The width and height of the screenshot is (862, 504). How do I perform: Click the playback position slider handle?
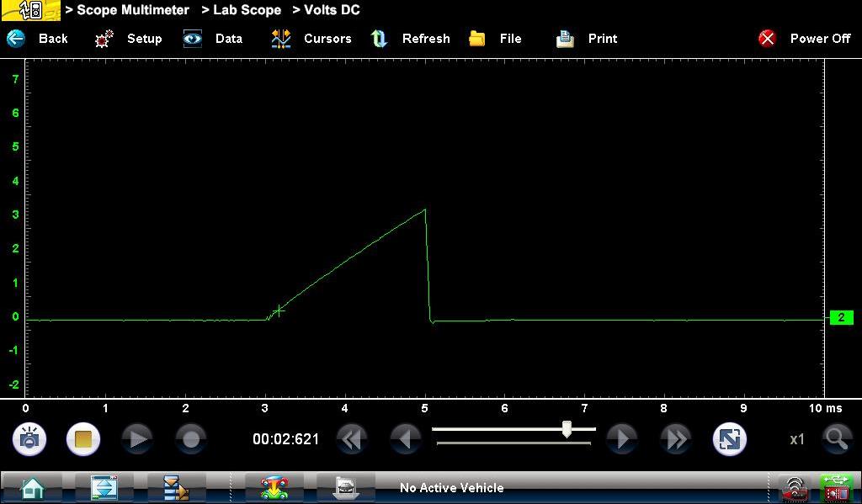(x=567, y=429)
